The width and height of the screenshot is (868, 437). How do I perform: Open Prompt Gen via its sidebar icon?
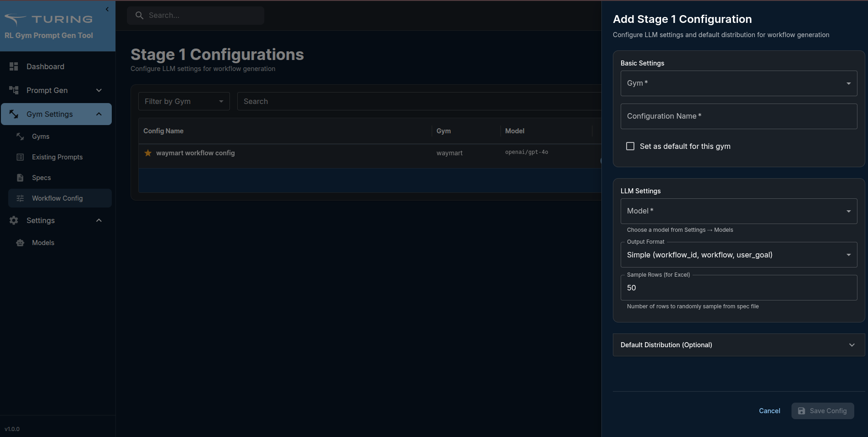[x=14, y=90]
